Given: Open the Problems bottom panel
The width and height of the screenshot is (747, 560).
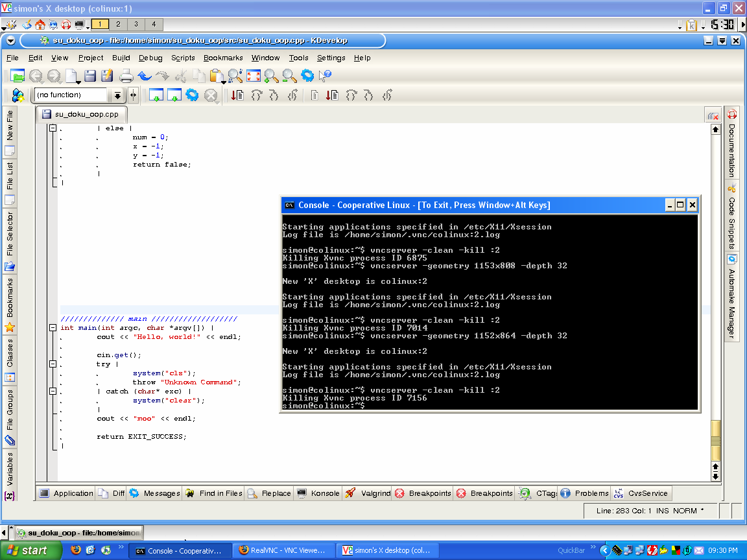Looking at the screenshot, I should click(584, 493).
